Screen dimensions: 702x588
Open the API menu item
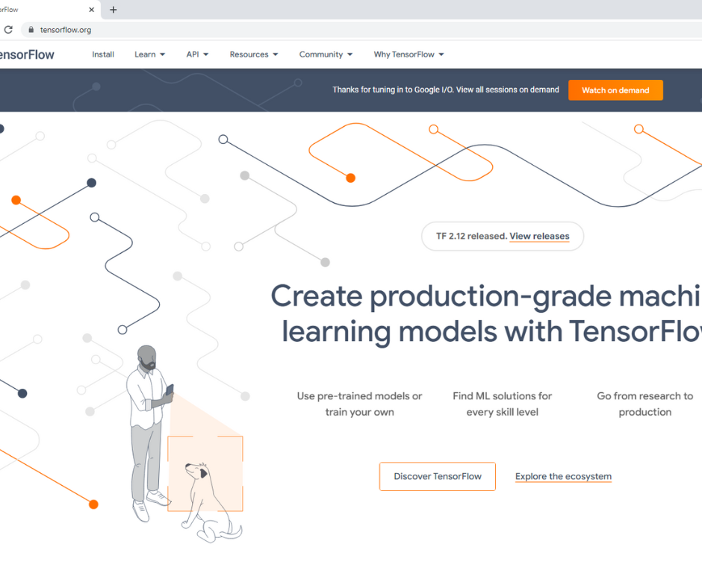[193, 54]
